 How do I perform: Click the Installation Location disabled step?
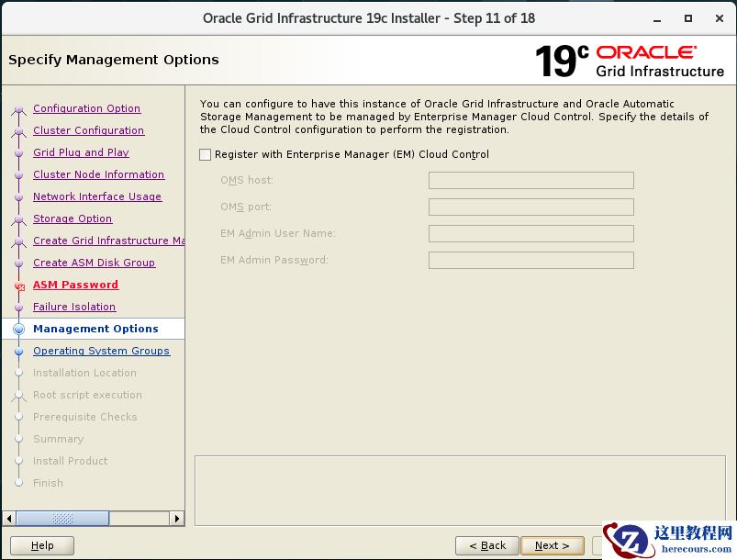click(84, 374)
